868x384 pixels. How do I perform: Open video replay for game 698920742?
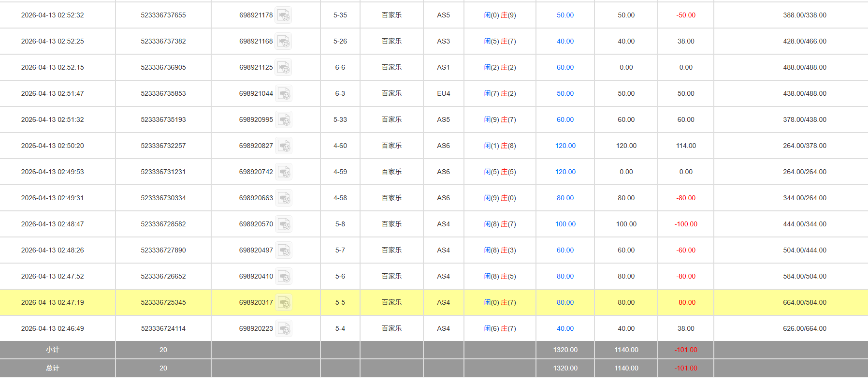(284, 172)
